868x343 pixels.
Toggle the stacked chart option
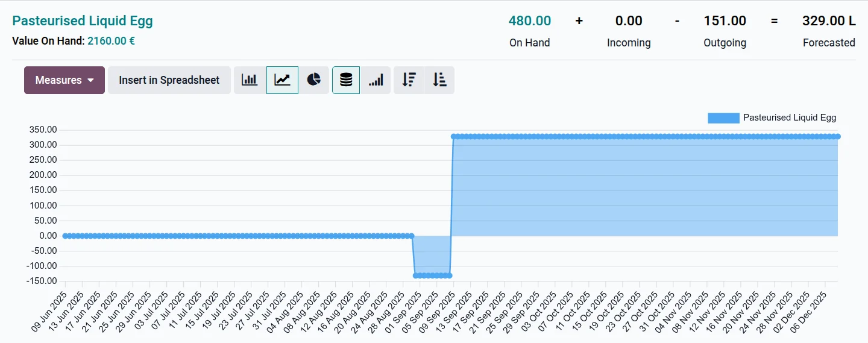click(x=346, y=80)
